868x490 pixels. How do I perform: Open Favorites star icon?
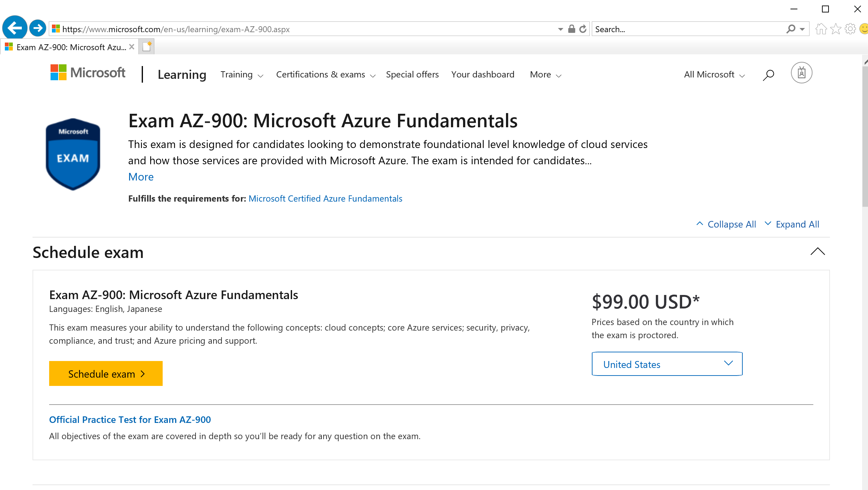point(835,29)
